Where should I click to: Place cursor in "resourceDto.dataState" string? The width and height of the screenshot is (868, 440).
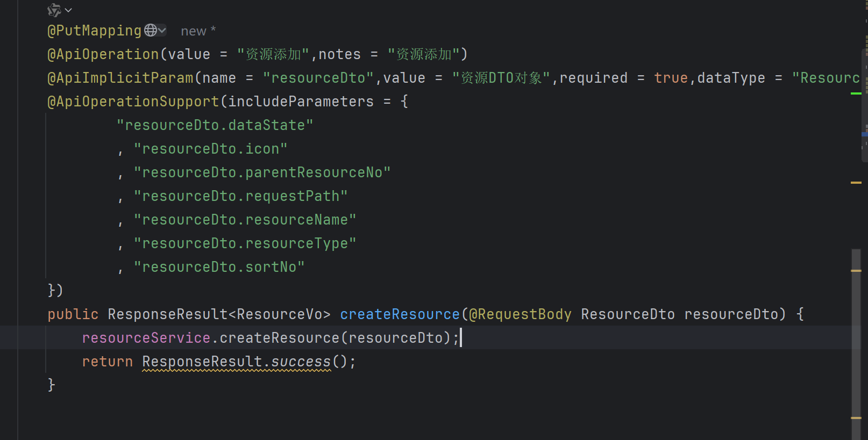click(215, 125)
